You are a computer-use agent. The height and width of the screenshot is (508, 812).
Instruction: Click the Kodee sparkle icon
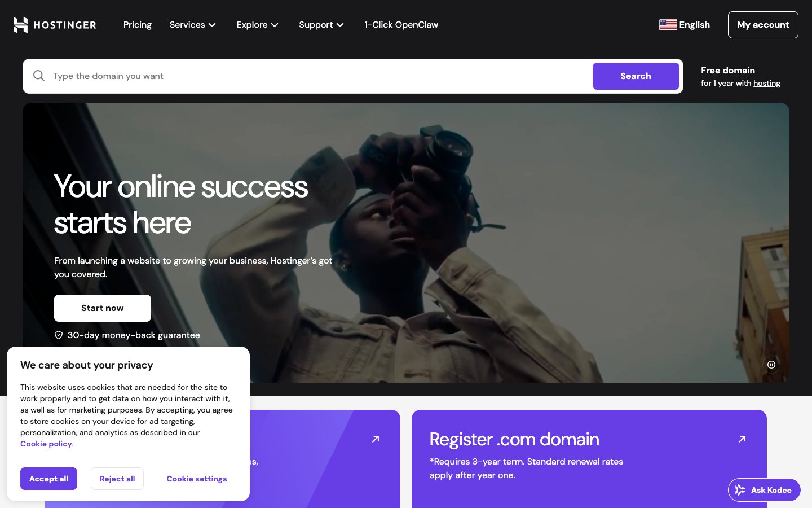pyautogui.click(x=740, y=490)
